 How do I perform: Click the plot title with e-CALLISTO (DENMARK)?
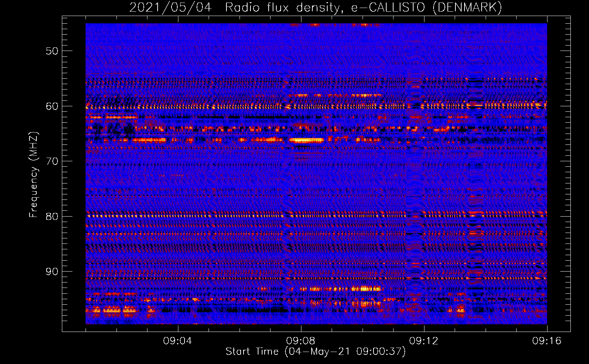(x=316, y=7)
